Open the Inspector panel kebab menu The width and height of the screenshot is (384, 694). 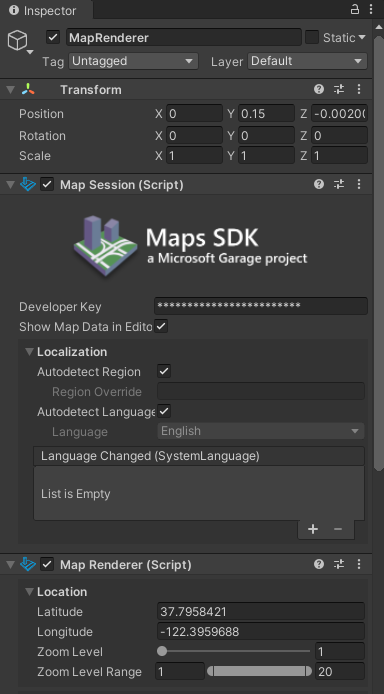(x=371, y=9)
